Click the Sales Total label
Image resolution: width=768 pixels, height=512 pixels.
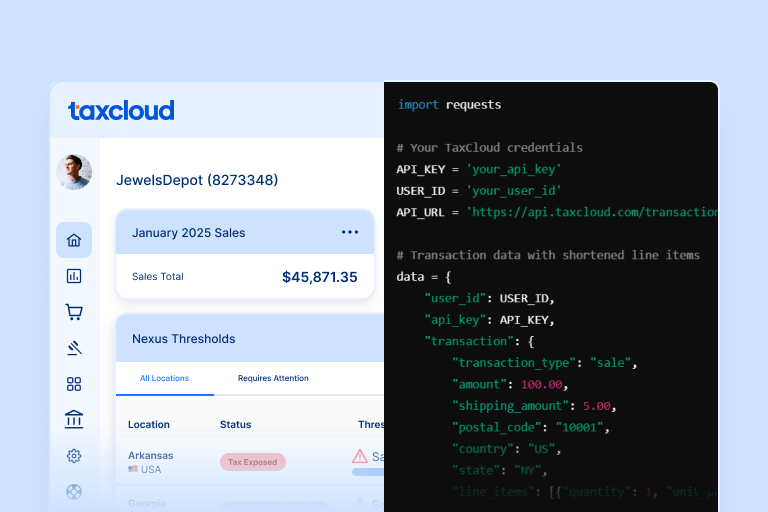click(158, 277)
